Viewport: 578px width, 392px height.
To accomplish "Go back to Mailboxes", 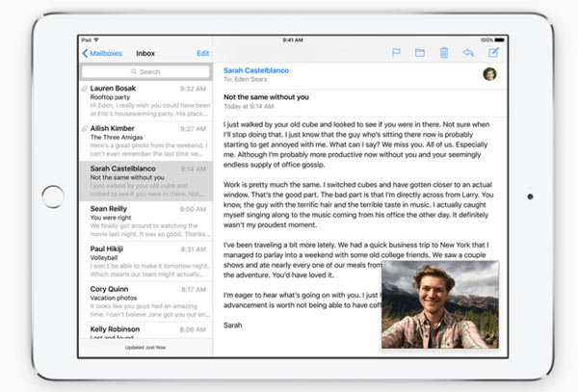I will [x=102, y=53].
